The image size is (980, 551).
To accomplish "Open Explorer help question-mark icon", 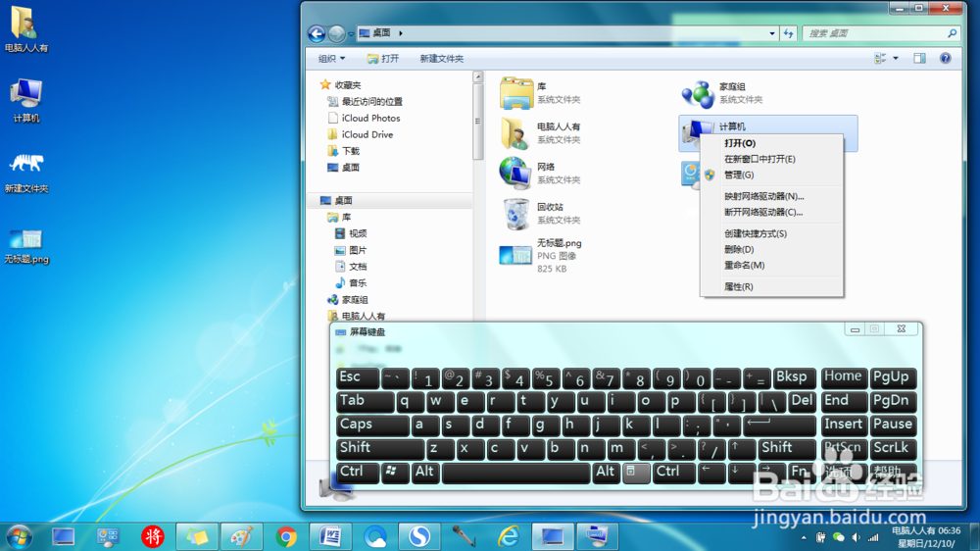I will (x=946, y=58).
